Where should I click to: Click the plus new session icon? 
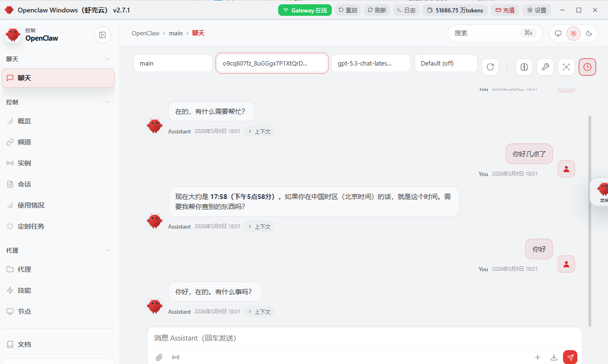point(538,357)
